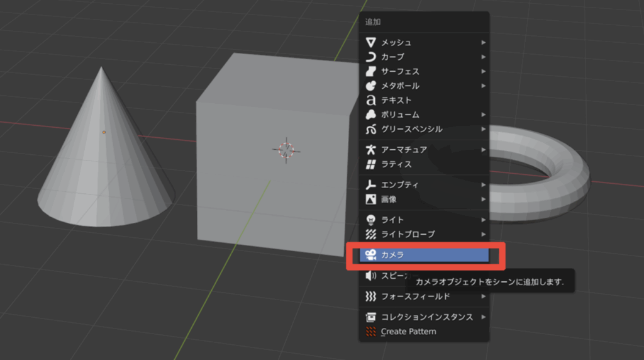Click the Image (画像) menu entry
Viewport: 644px width, 360px height.
pyautogui.click(x=389, y=200)
